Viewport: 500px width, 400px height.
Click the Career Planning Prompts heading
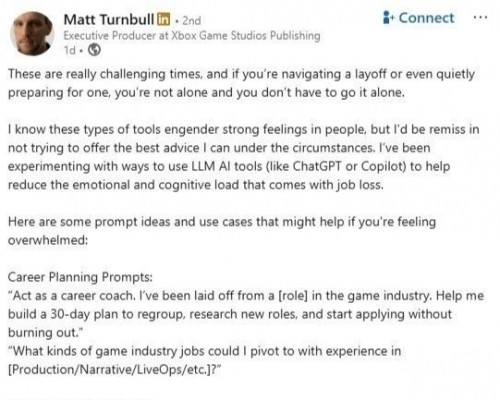80,277
